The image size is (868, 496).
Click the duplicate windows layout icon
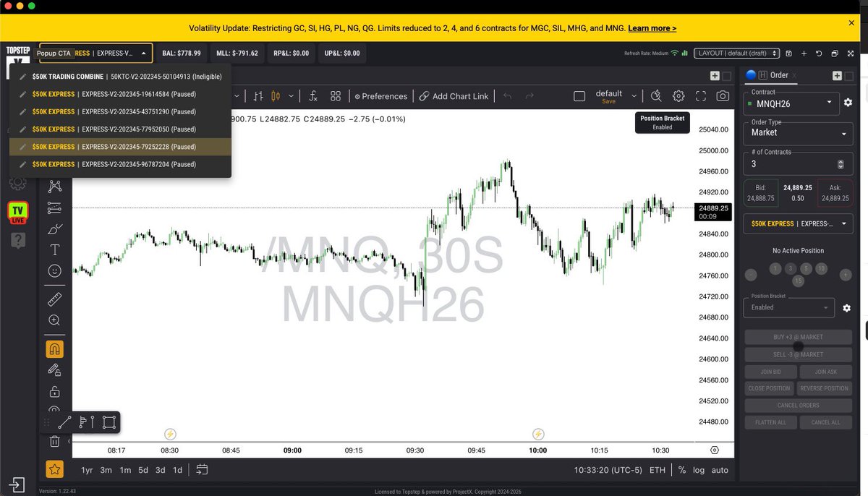835,54
